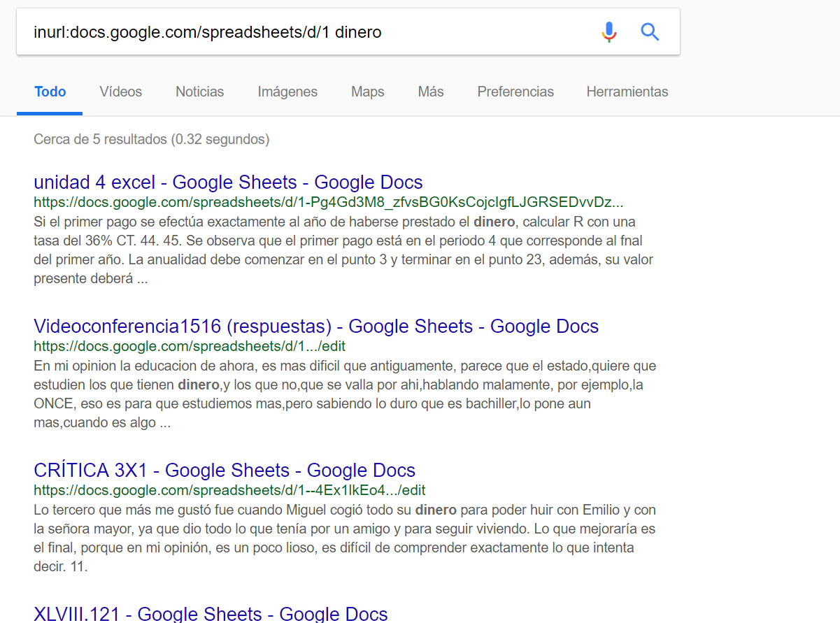Click the voice search microphone icon
Screen dimensions: 840x623
pos(609,32)
